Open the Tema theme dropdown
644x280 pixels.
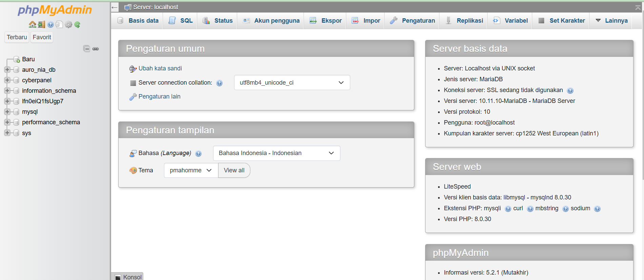pos(191,170)
